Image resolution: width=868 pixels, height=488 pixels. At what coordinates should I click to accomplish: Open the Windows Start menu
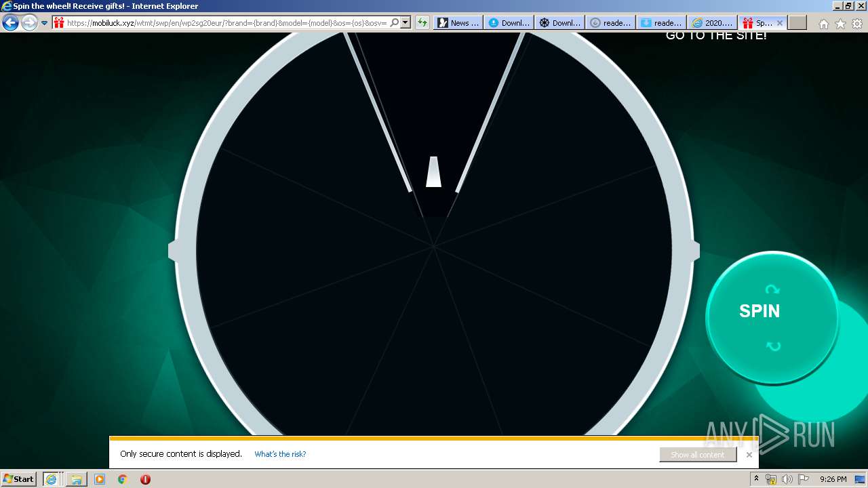click(x=19, y=479)
